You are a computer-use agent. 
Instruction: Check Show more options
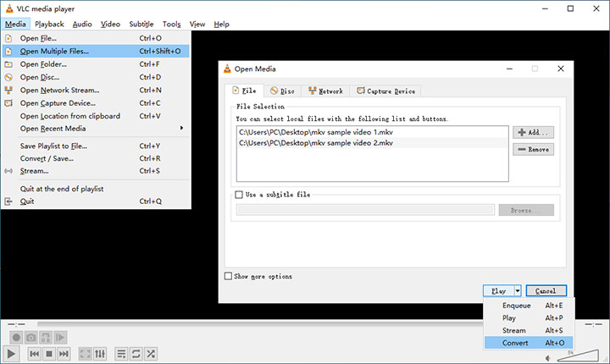point(229,276)
